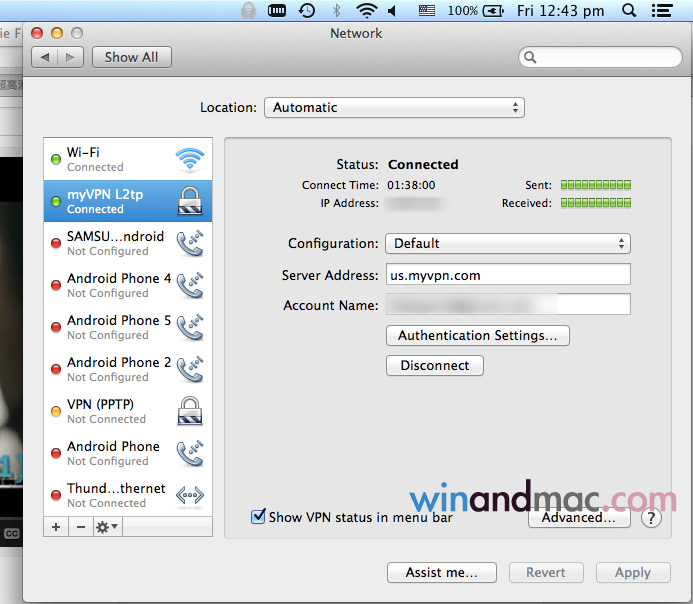The image size is (693, 604).
Task: Open the Wi-Fi menu bar icon
Action: 366,10
